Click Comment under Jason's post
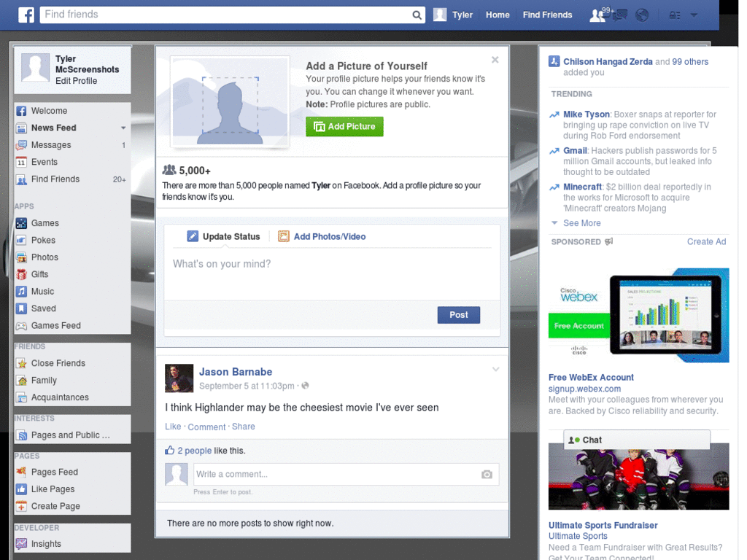Viewport: 747px width, 560px height. click(x=206, y=427)
